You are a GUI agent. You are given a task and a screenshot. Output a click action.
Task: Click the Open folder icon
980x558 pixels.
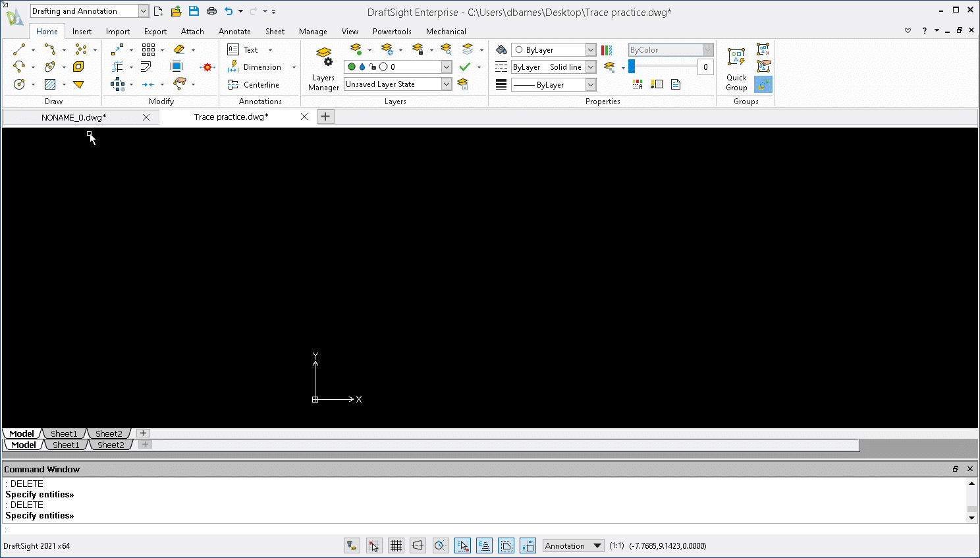[x=176, y=11]
